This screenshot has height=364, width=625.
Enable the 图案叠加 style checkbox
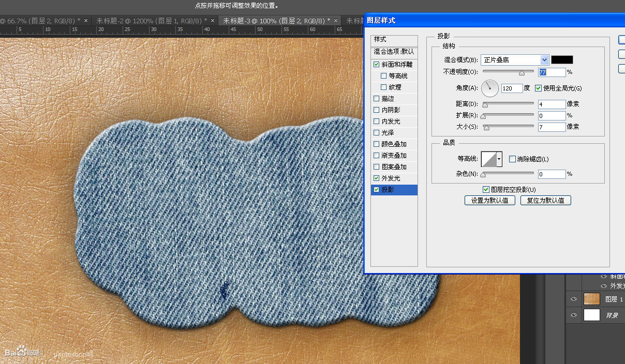coord(376,167)
